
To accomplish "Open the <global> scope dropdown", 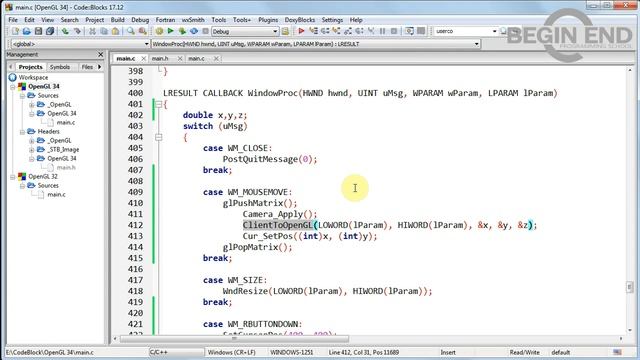I will (x=147, y=44).
